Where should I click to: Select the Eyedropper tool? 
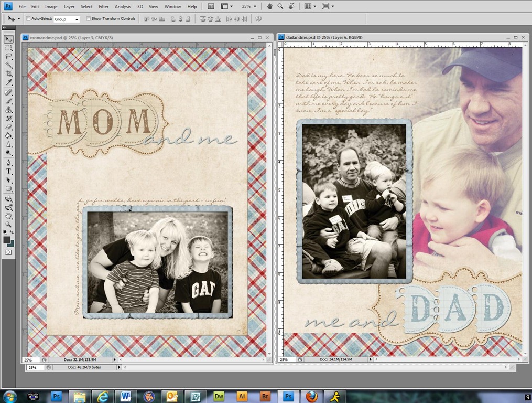pyautogui.click(x=9, y=82)
